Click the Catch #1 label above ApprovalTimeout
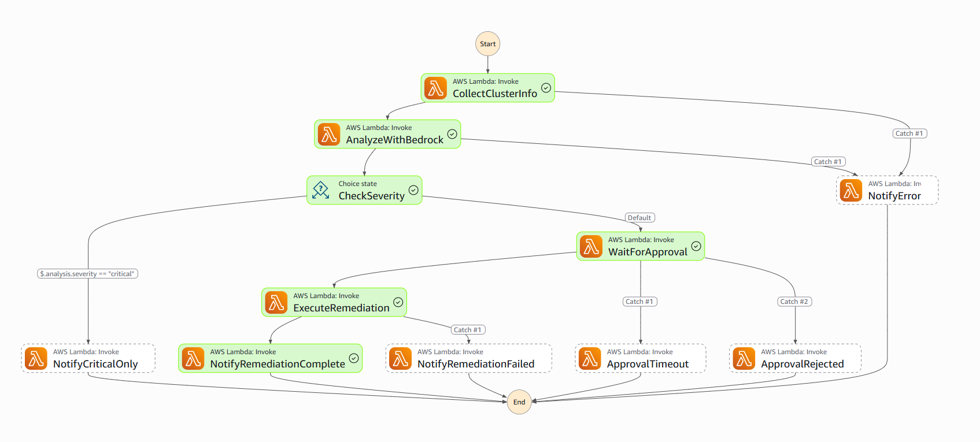This screenshot has width=980, height=442. (639, 302)
